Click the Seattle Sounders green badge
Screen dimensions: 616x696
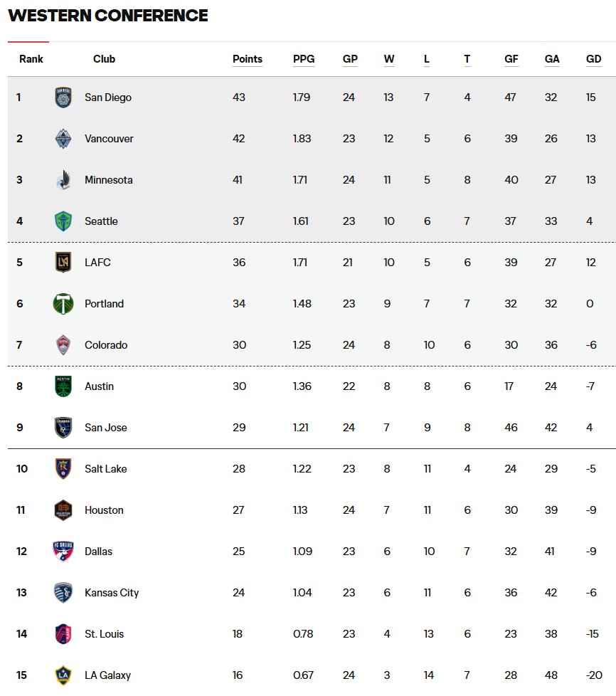click(63, 221)
